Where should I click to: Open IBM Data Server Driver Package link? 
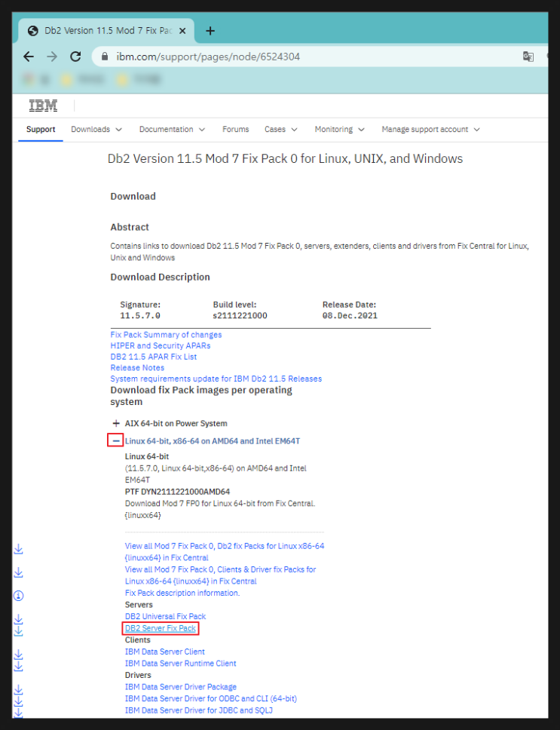coord(180,687)
